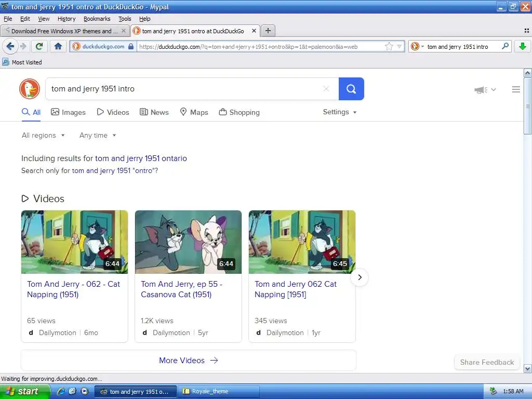Image resolution: width=532 pixels, height=399 pixels.
Task: Open the Most Visited bookmarks folder
Action: coord(22,62)
